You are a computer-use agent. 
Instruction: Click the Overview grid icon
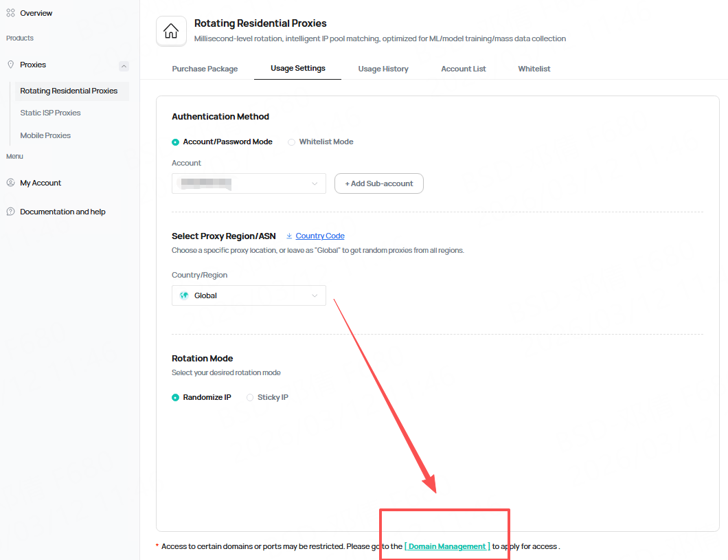point(10,13)
